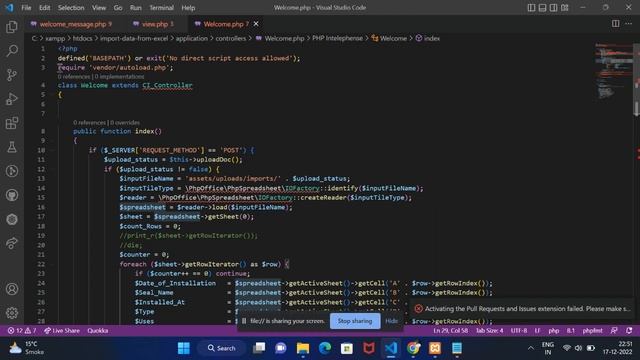Screen dimensions: 640x360
Task: Open the Run menu
Action: coord(136,8)
